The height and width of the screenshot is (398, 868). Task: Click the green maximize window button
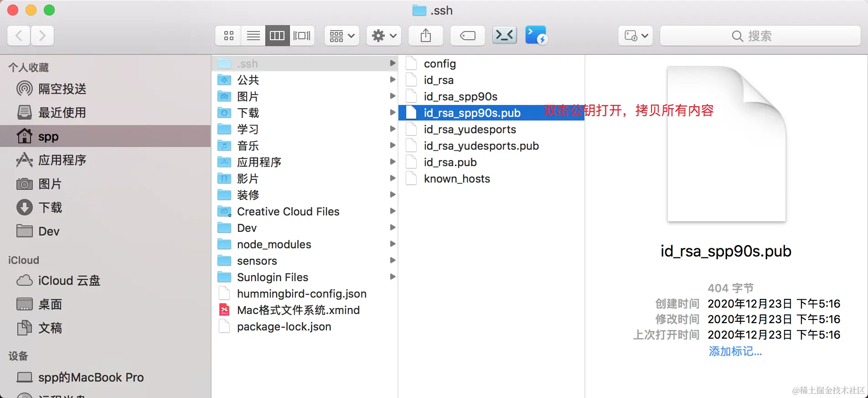tap(49, 10)
